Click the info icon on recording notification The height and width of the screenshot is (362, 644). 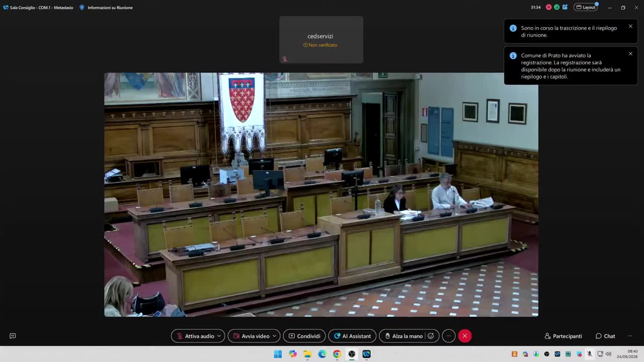click(x=513, y=56)
